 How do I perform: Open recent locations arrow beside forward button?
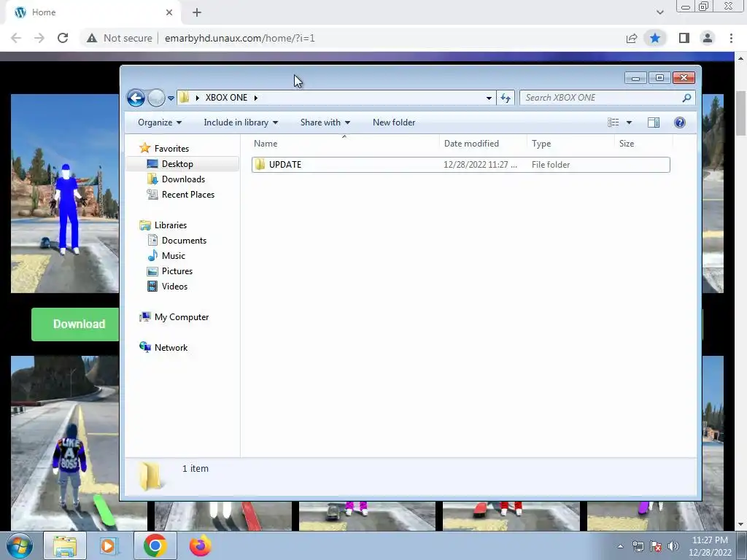click(x=171, y=98)
